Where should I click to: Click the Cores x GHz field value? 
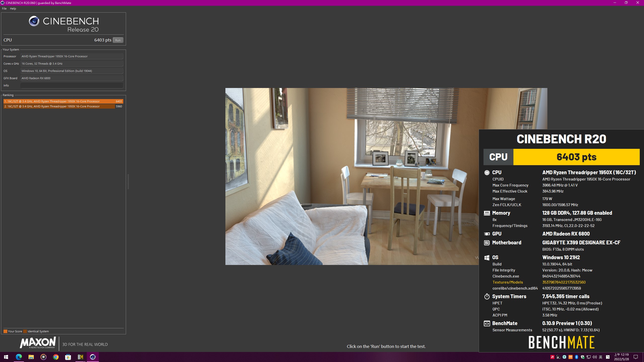click(x=72, y=64)
